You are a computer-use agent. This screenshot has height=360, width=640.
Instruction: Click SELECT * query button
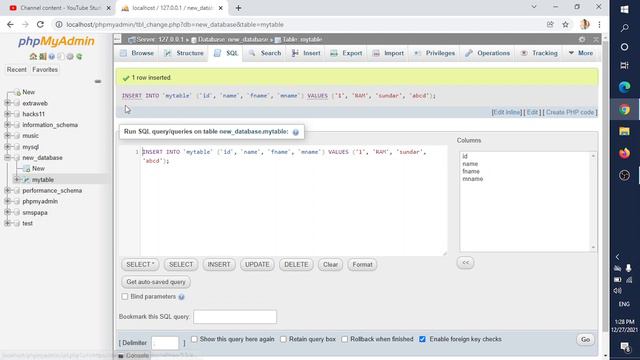(x=140, y=264)
